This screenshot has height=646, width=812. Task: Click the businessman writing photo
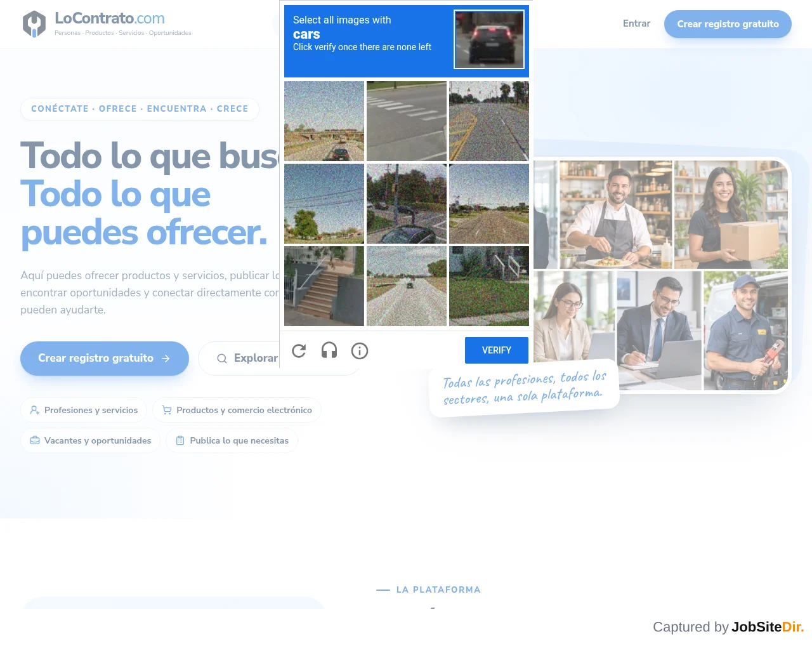(659, 331)
